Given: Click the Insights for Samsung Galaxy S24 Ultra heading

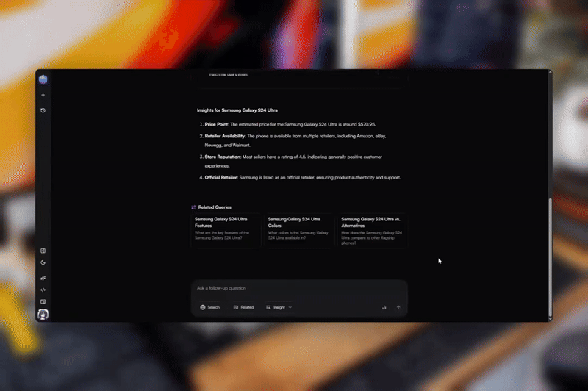Looking at the screenshot, I should click(x=237, y=110).
